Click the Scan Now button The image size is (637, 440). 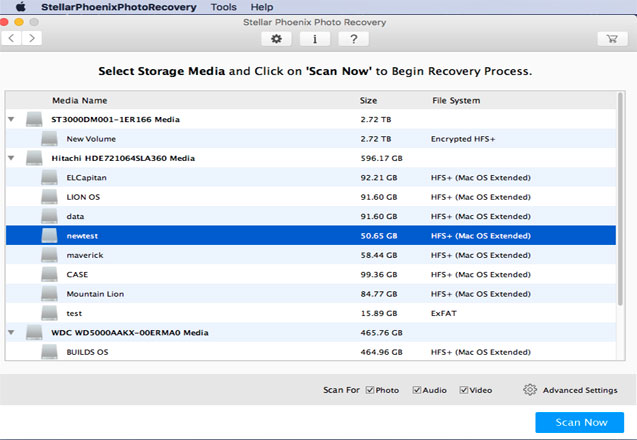[x=580, y=423]
